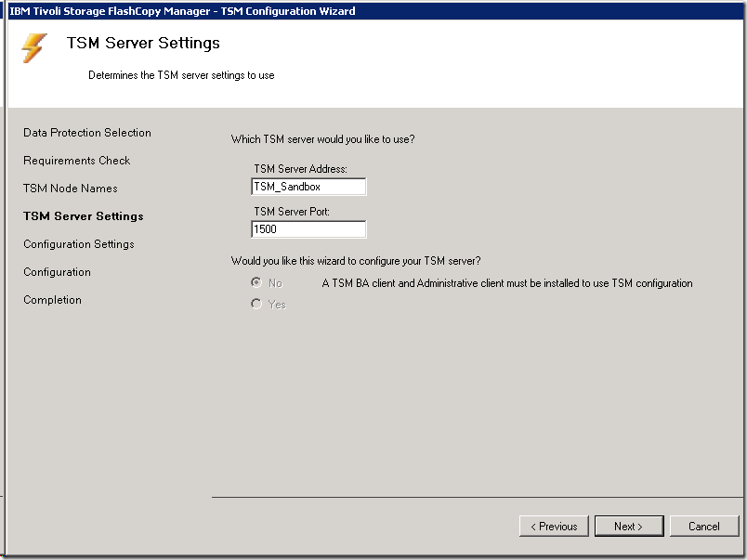Jump to the TSM Node Names step
The width and height of the screenshot is (747, 560).
(x=71, y=189)
